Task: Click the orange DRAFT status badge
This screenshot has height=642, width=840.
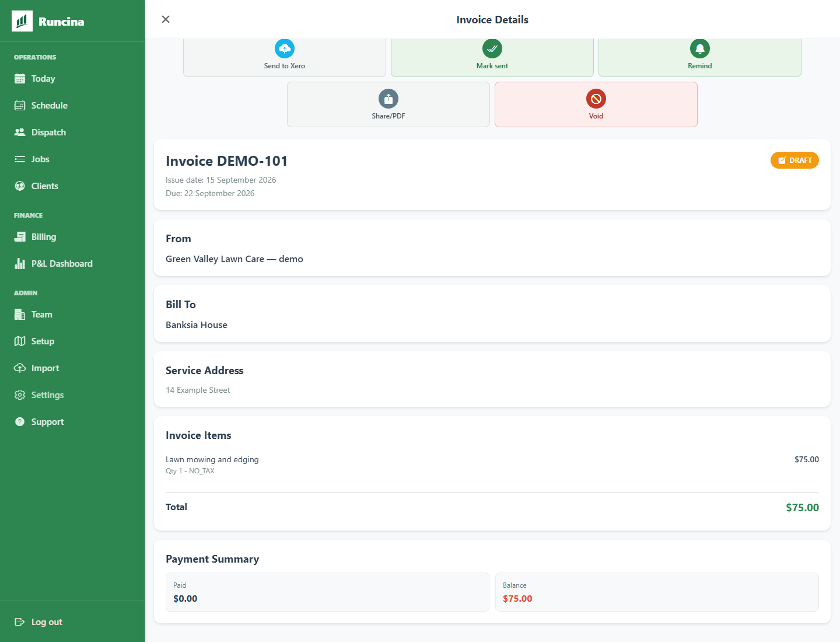Action: (x=794, y=160)
